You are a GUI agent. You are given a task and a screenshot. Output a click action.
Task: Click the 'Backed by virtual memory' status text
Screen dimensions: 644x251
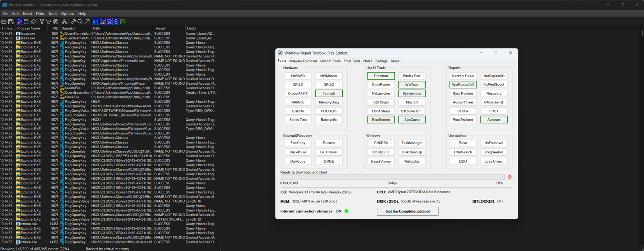[x=107, y=249]
